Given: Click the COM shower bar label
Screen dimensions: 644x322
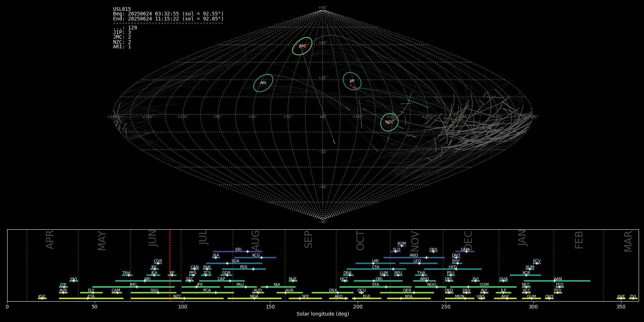Looking at the screenshot, I should pyautogui.click(x=484, y=285).
